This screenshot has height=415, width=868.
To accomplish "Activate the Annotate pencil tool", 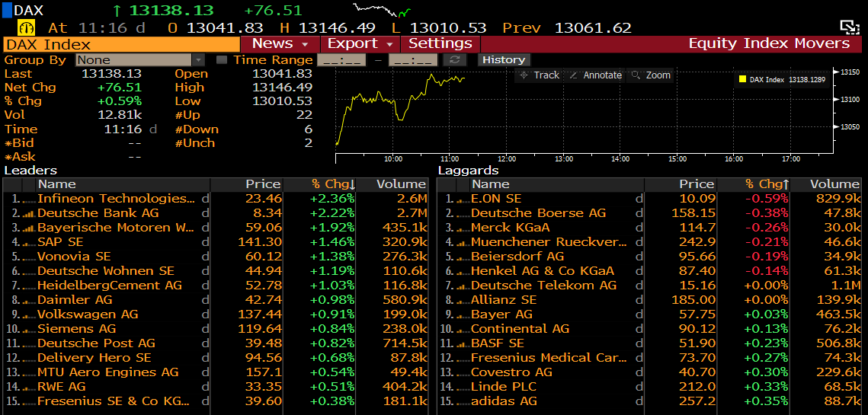I will point(596,75).
